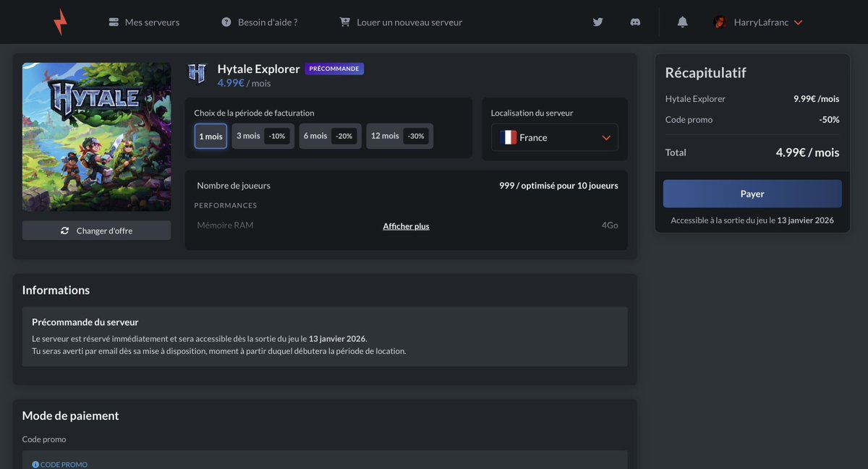Click the info icon beside CODE PROMO
Screen dimensions: 868x469
click(x=35, y=465)
